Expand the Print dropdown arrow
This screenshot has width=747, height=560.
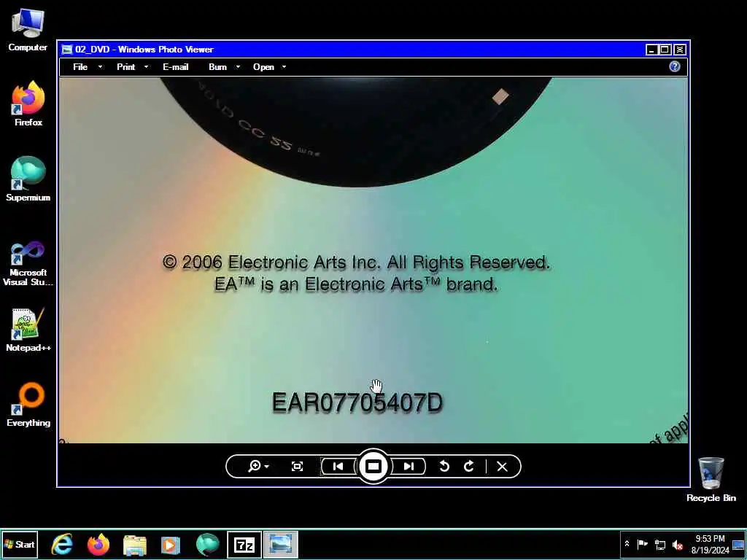pos(146,67)
